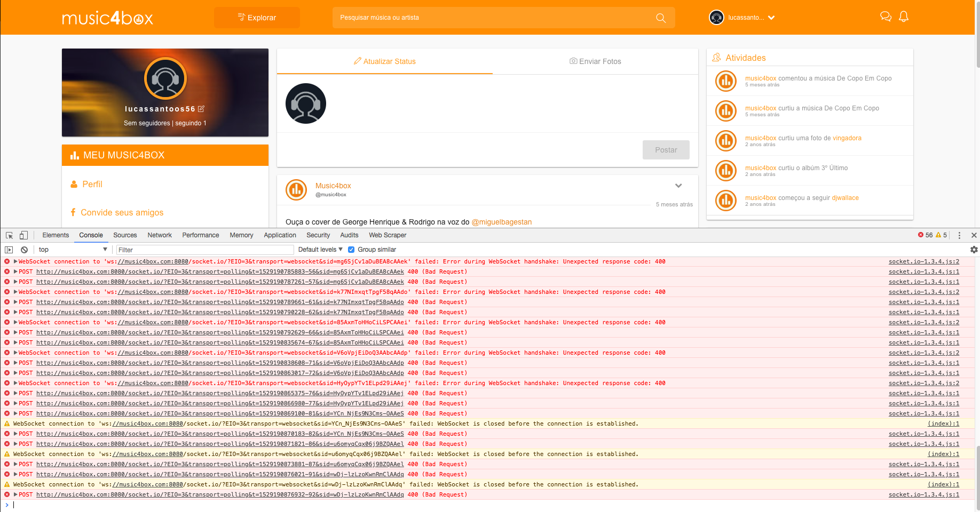Open the console settings gear
Viewport: 980px width, 512px height.
coord(974,250)
